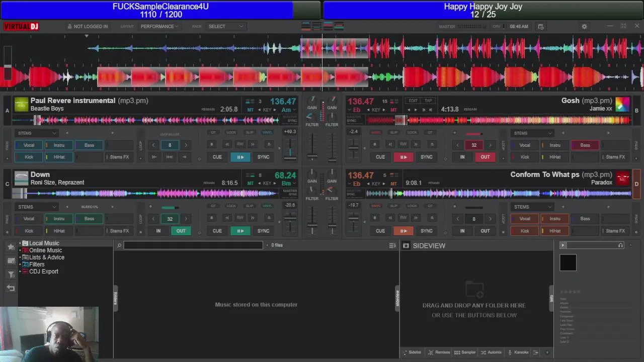Click the back arrow icon in browser sidebar

coord(11,288)
